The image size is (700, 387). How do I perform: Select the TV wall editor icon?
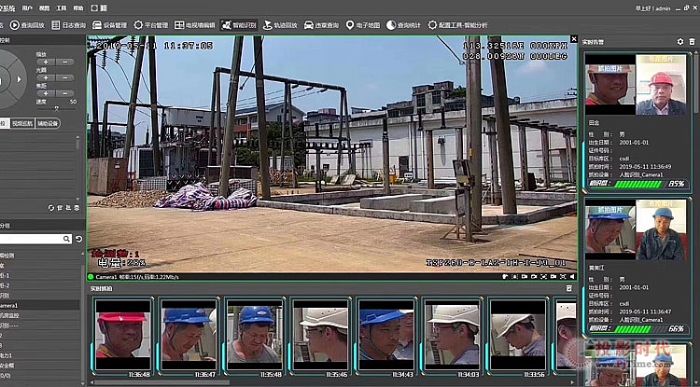tap(179, 25)
